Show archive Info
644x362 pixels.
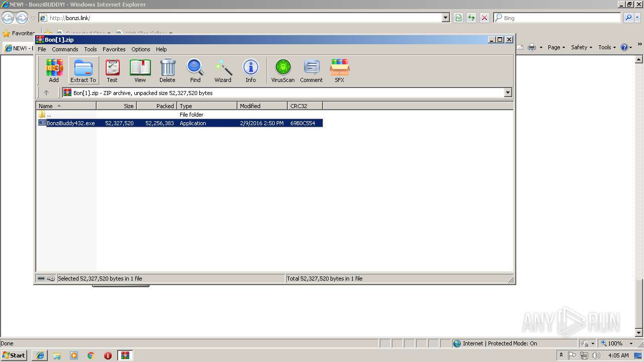(x=251, y=70)
